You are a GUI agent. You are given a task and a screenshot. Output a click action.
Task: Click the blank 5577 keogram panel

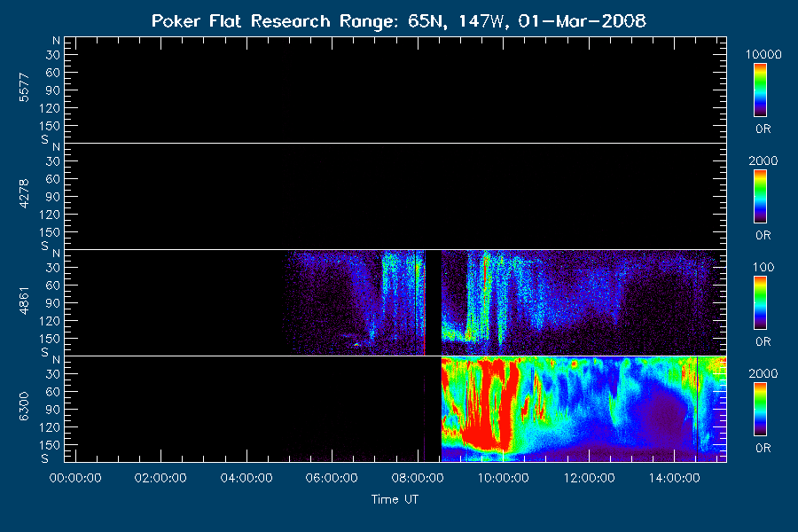pyautogui.click(x=395, y=90)
